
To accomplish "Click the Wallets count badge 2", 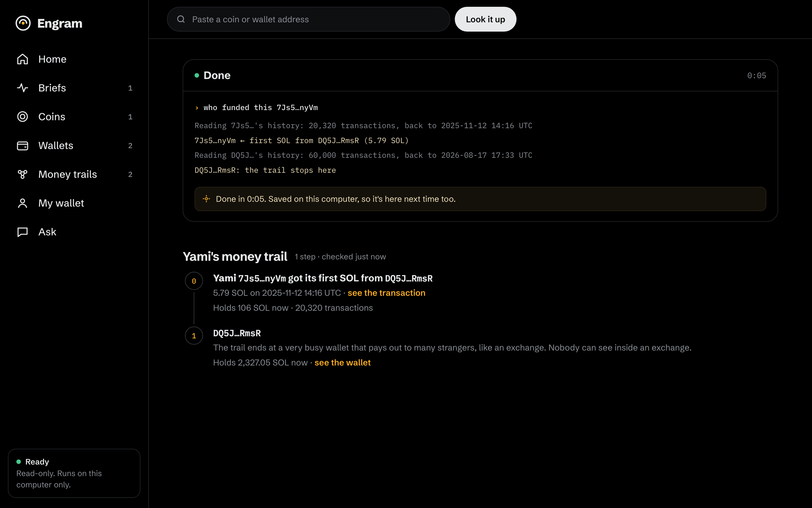I will click(130, 146).
